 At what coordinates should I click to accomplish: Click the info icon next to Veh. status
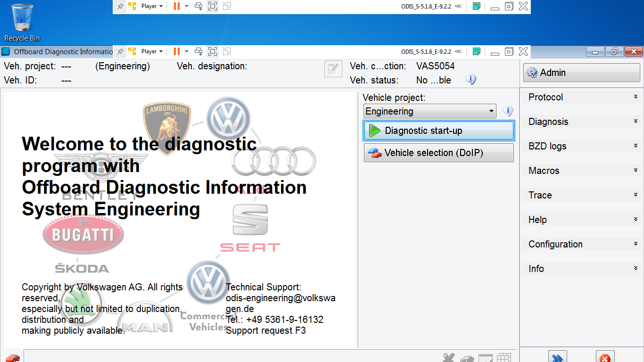471,80
